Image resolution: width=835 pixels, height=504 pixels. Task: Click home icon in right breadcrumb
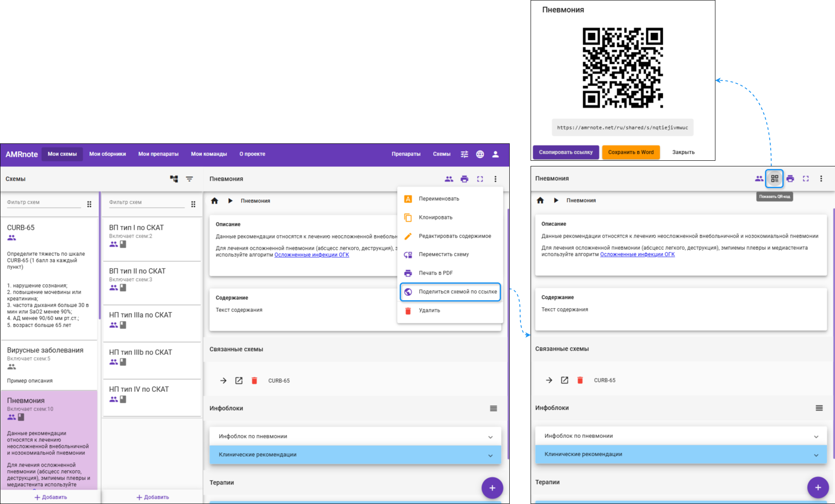pyautogui.click(x=540, y=200)
